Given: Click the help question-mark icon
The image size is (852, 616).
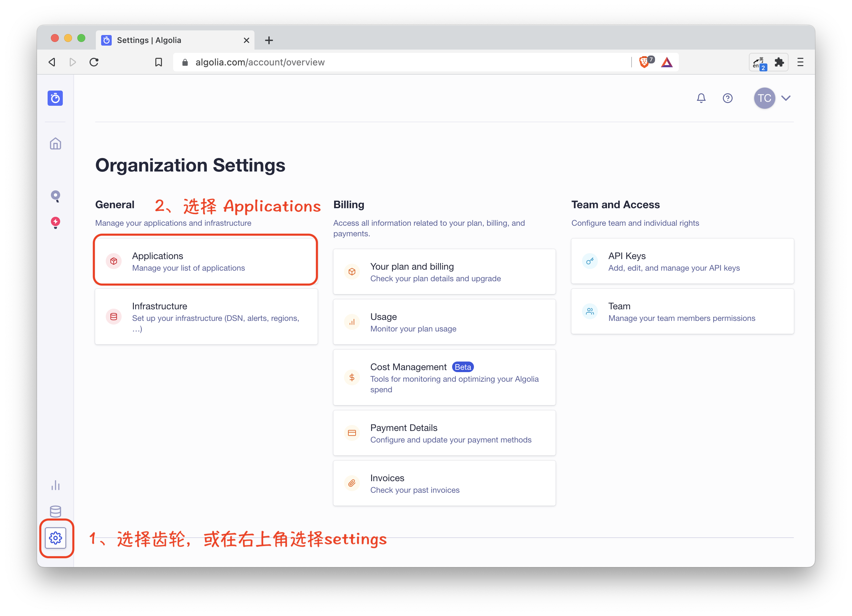Looking at the screenshot, I should coord(728,98).
